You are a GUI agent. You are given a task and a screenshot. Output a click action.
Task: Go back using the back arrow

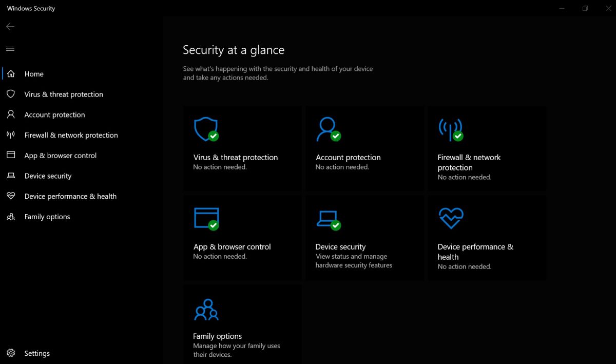point(10,27)
